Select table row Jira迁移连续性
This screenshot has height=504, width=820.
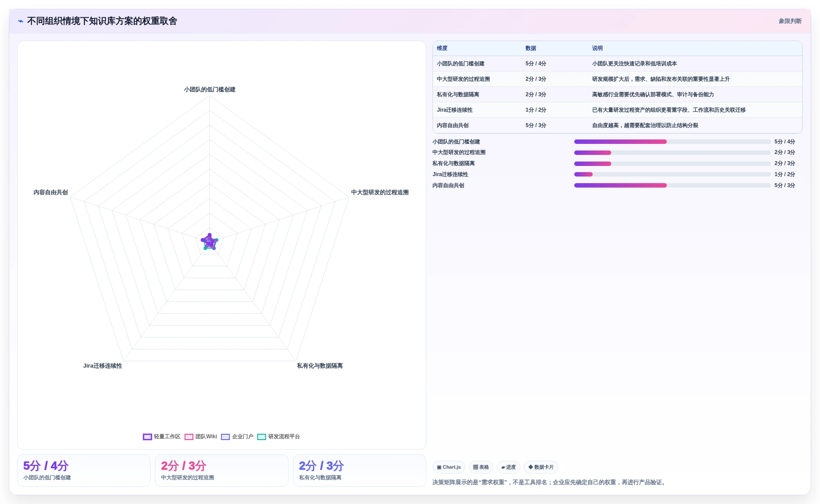(x=617, y=110)
